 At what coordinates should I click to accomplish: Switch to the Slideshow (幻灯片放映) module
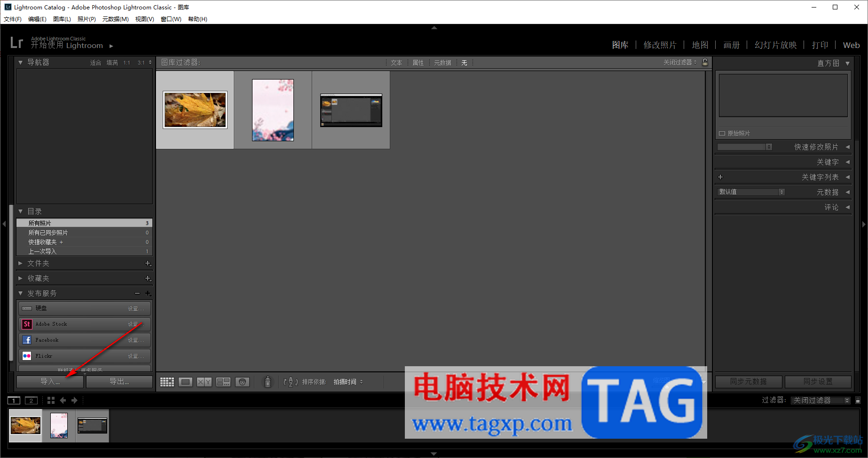pyautogui.click(x=775, y=45)
